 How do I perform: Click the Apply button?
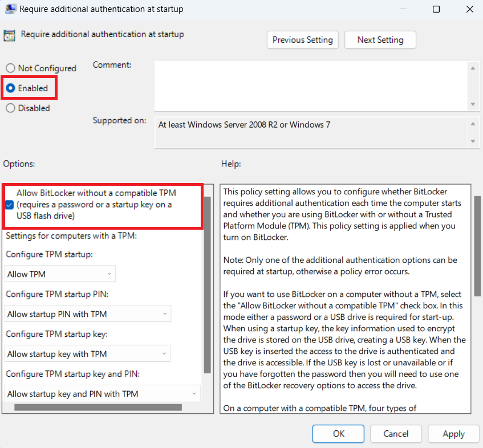pos(454,434)
